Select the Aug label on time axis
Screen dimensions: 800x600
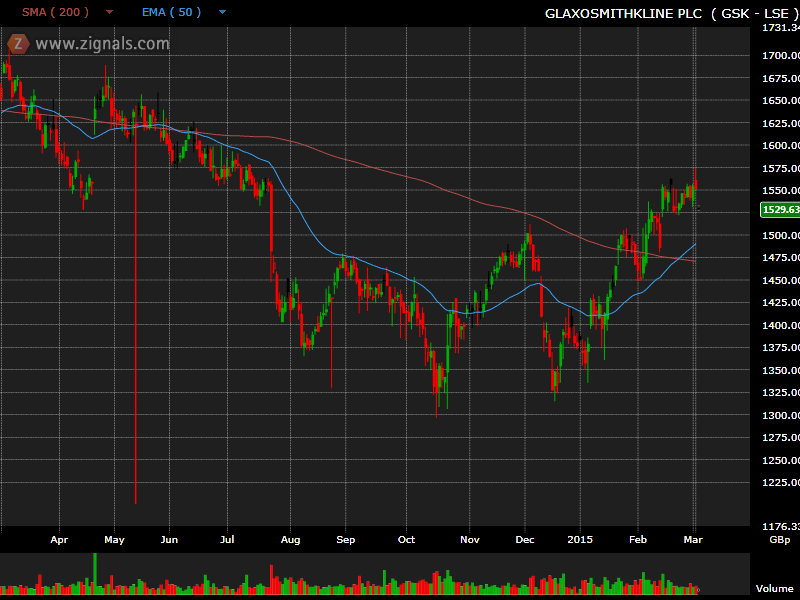point(291,539)
